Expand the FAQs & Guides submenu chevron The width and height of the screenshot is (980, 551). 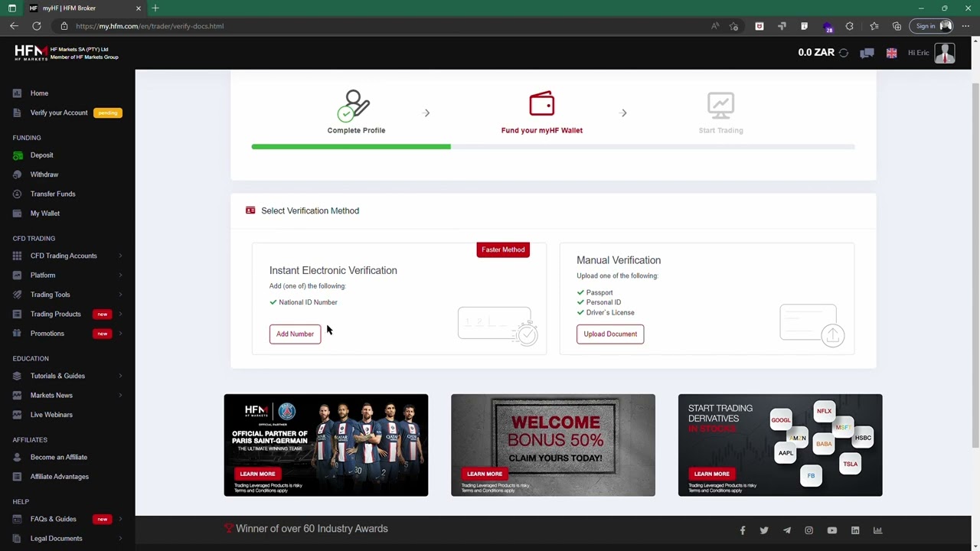pyautogui.click(x=120, y=519)
